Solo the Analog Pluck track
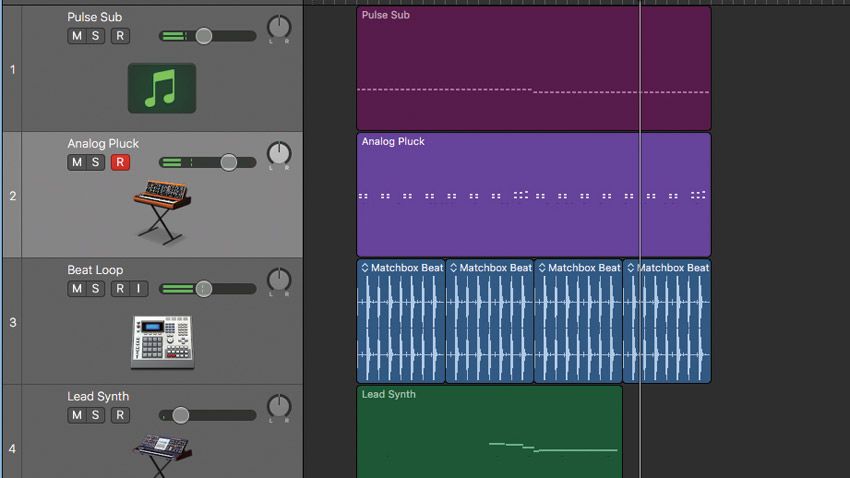This screenshot has height=478, width=850. pos(95,162)
